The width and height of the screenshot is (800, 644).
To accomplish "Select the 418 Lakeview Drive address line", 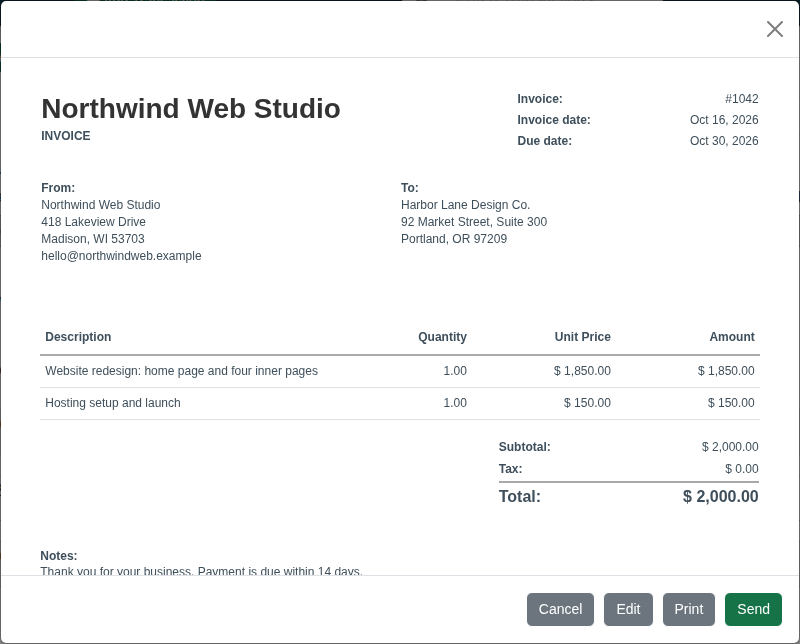I will tap(93, 221).
